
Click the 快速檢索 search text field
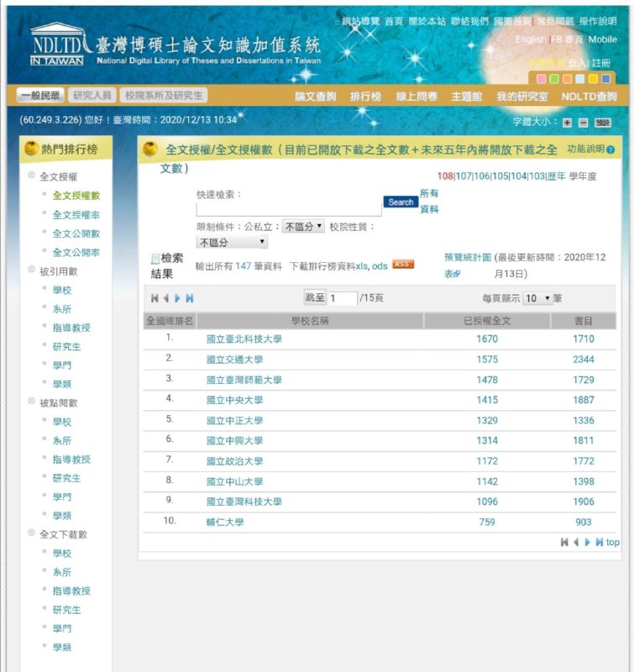click(289, 209)
